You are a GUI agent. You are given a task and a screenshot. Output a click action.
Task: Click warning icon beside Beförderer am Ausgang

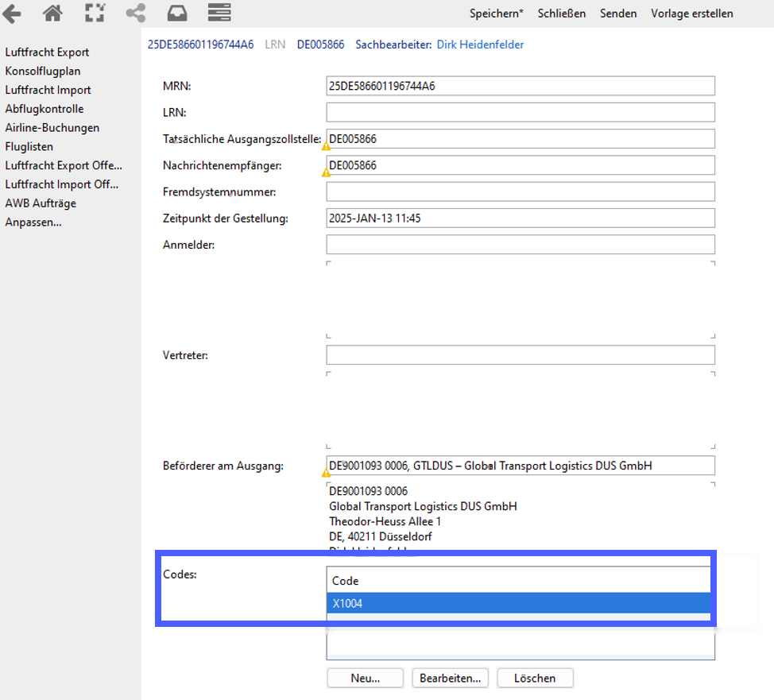point(326,473)
